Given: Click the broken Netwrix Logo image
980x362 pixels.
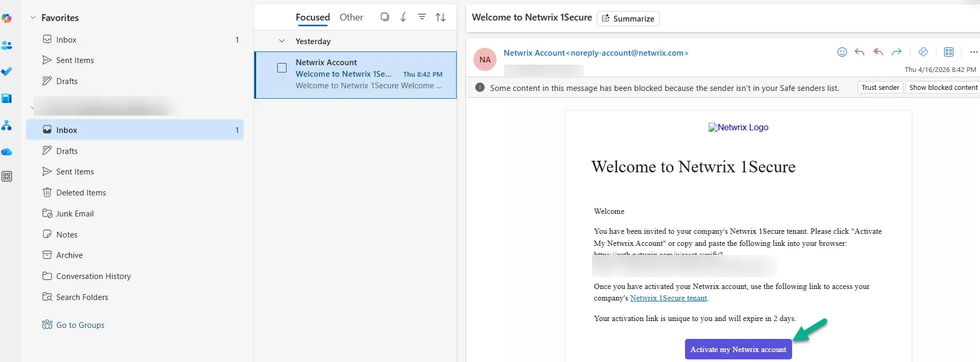Looking at the screenshot, I should pos(739,127).
